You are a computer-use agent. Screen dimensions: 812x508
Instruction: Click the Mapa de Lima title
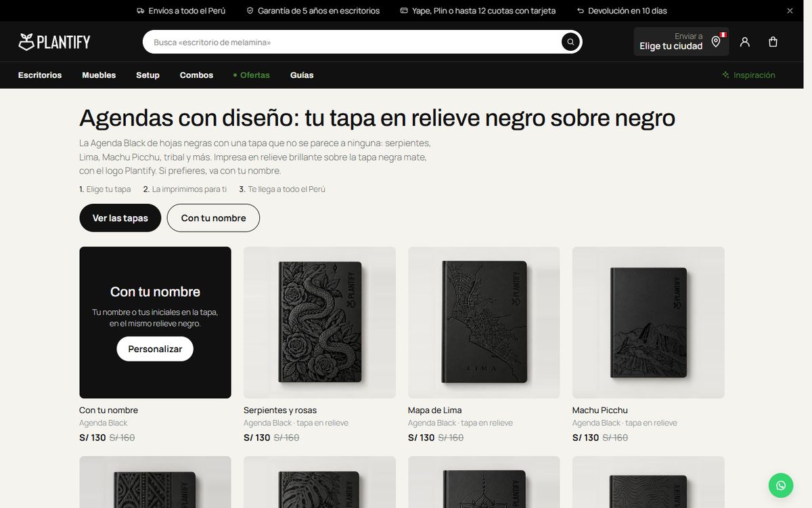435,410
